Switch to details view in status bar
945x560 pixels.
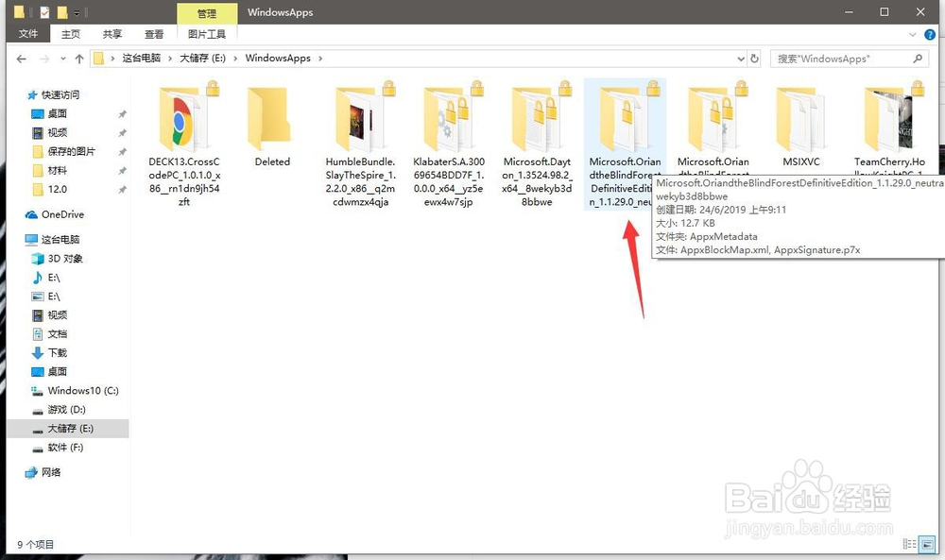pos(909,544)
